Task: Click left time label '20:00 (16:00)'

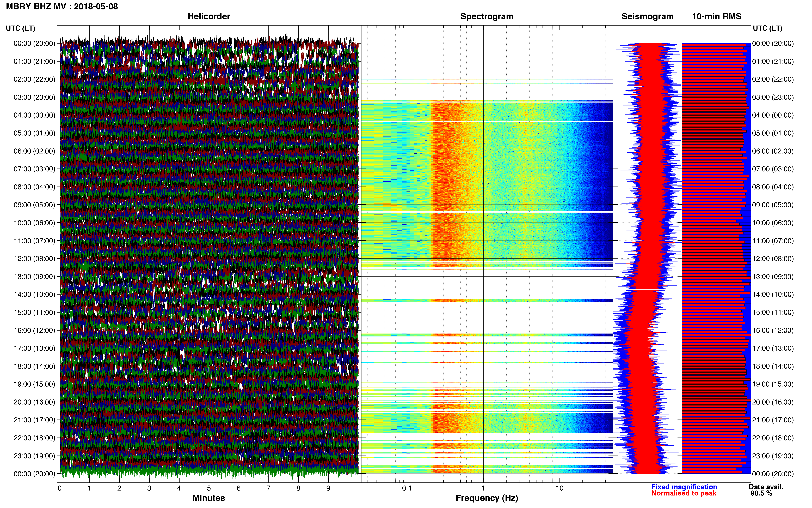Action: [x=34, y=402]
